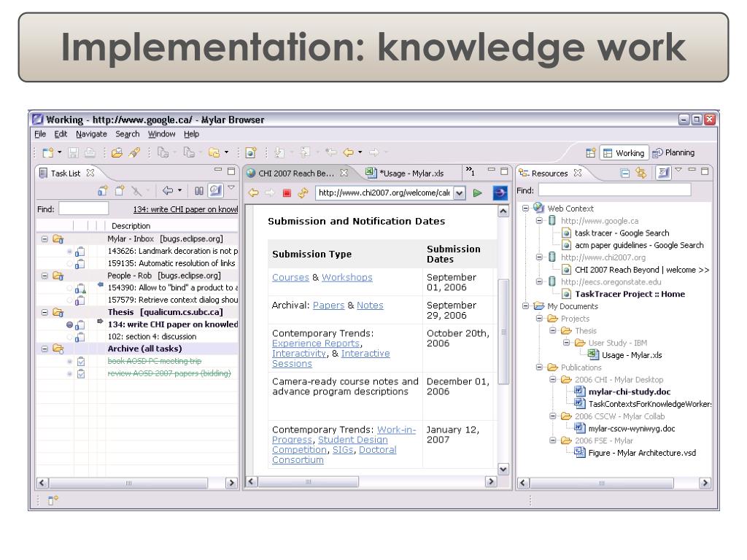Open the Search menu
Image resolution: width=747 pixels, height=560 pixels.
click(x=127, y=134)
